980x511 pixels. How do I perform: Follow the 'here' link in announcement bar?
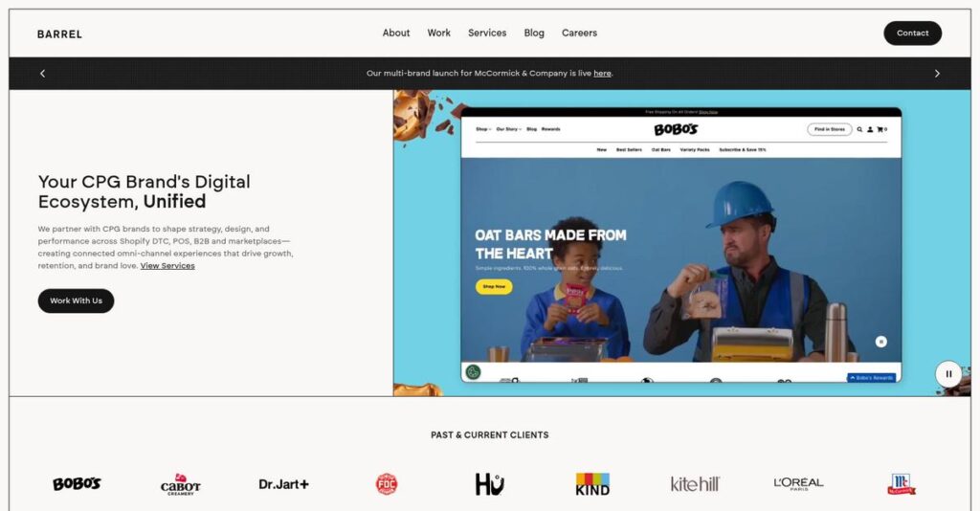click(602, 73)
